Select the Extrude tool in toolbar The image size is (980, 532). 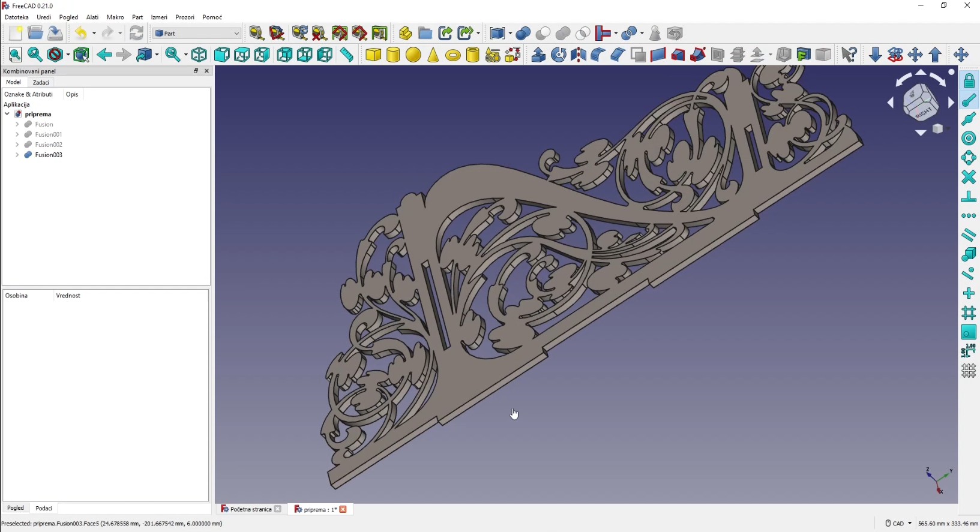538,55
